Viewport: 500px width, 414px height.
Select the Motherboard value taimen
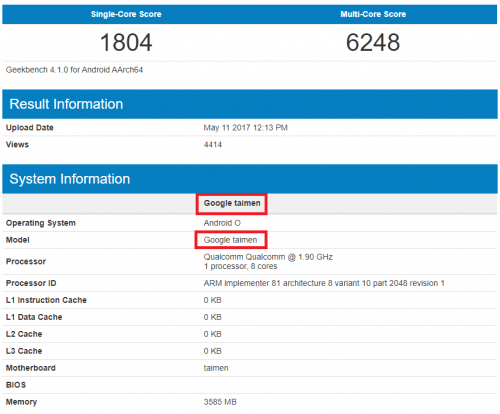pyautogui.click(x=216, y=368)
